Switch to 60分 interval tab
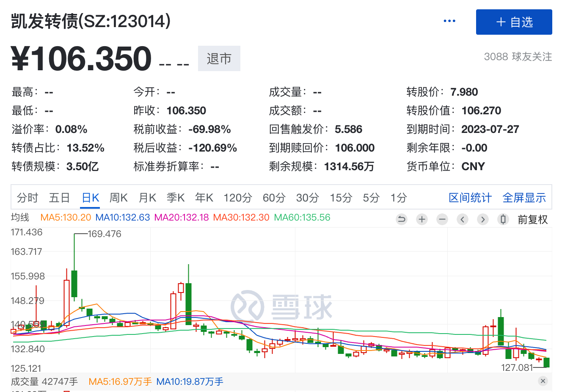The width and height of the screenshot is (562, 392). point(274,198)
